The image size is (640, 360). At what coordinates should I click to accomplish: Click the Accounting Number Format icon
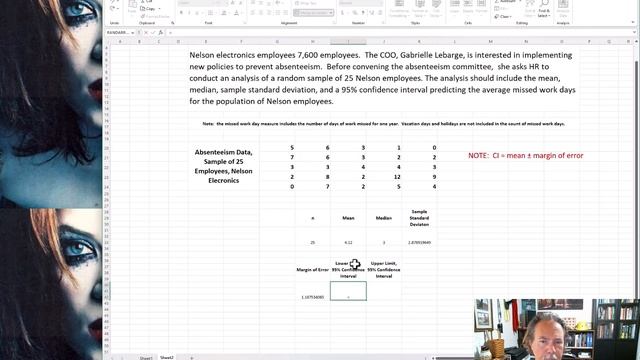click(342, 13)
